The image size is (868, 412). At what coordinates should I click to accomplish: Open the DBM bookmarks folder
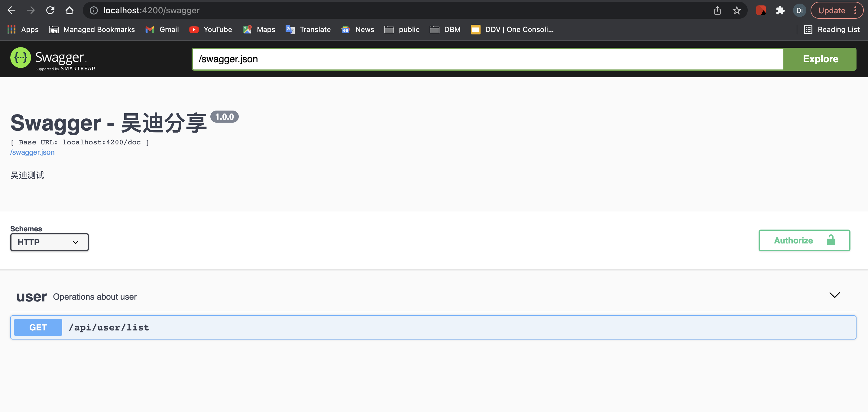pos(445,30)
